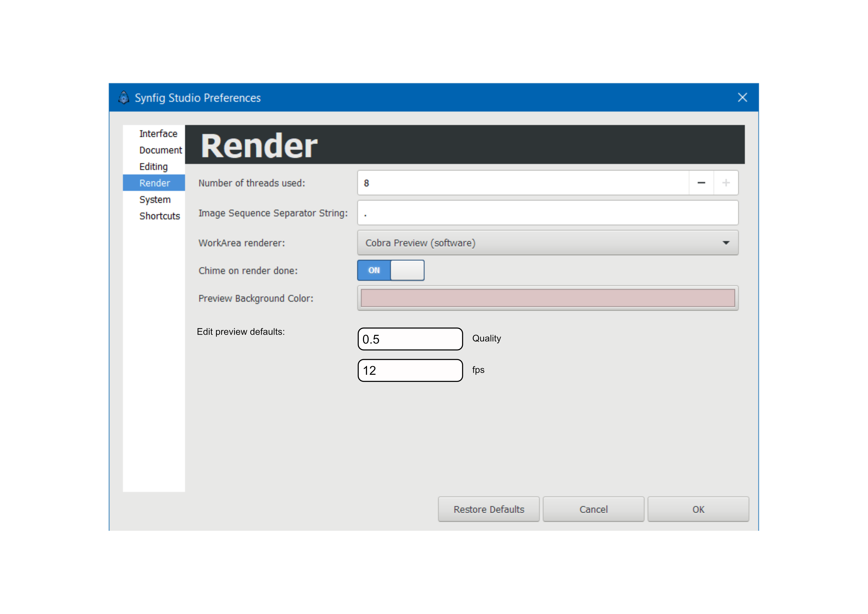Click the dropdown arrow beside Cobra Preview

pyautogui.click(x=726, y=243)
